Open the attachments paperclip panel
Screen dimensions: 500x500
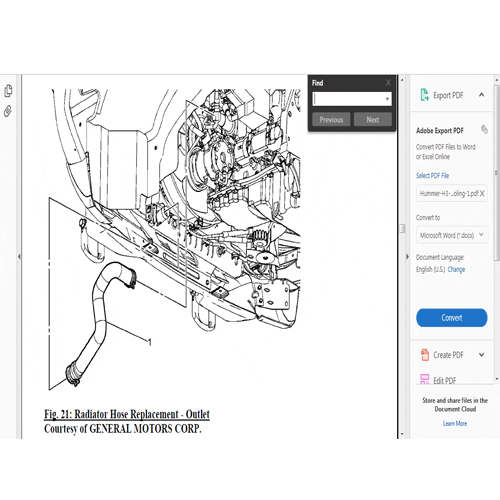[8, 111]
